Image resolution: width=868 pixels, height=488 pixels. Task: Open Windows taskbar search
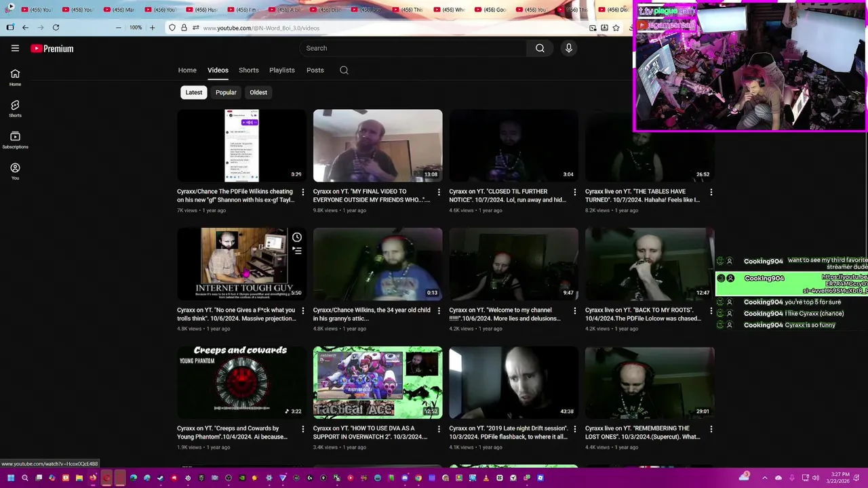click(25, 478)
